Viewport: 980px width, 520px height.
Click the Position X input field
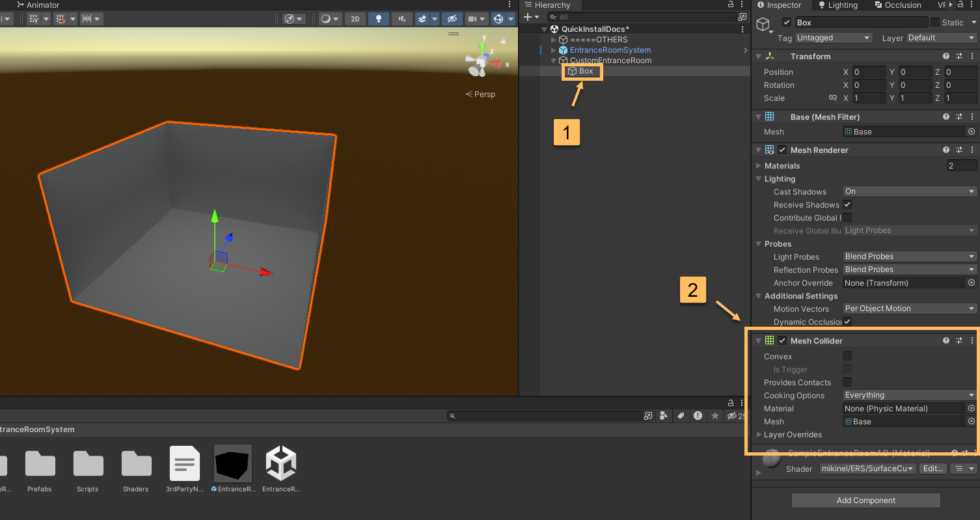coord(869,72)
